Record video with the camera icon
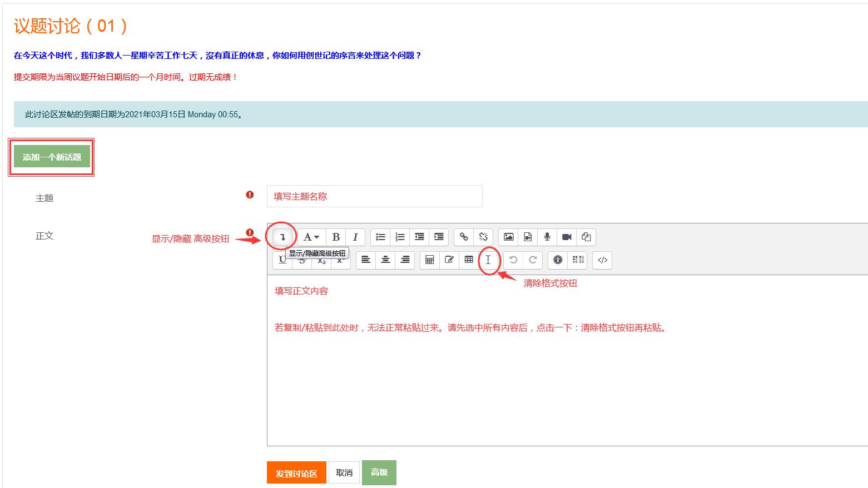Image resolution: width=868 pixels, height=488 pixels. [567, 237]
